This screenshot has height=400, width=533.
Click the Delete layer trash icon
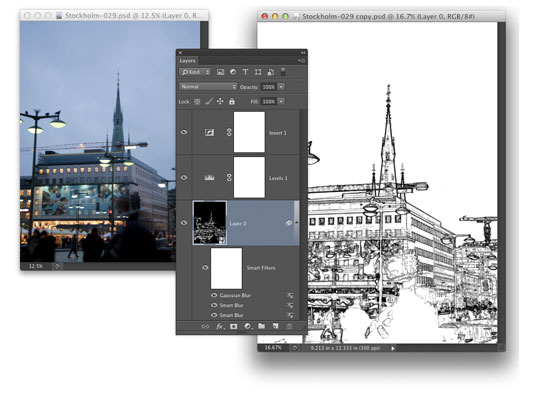point(289,326)
